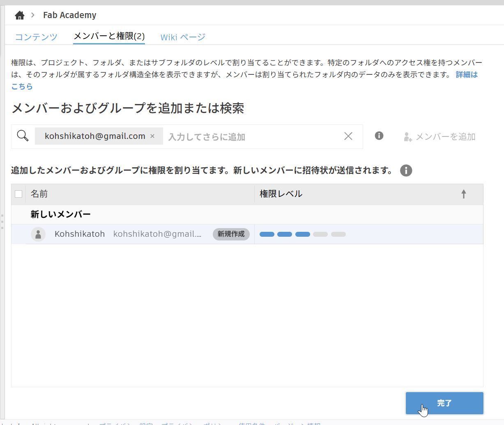The image size is (504, 425).
Task: Remove the kohshikatoh@gmail.com chip with its ×
Action: coord(152,136)
